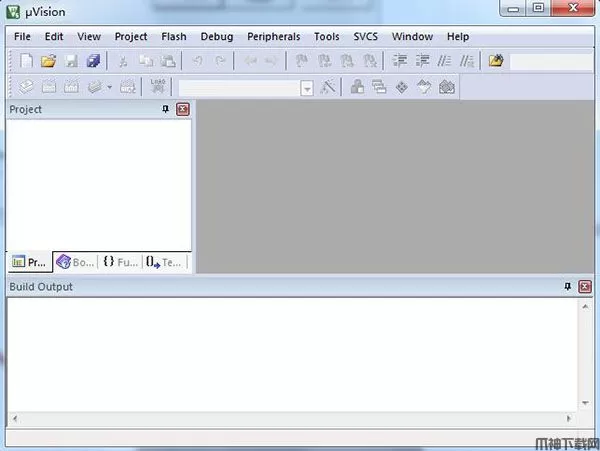The image size is (600, 451).
Task: Click the Undo arrow icon
Action: 197,61
